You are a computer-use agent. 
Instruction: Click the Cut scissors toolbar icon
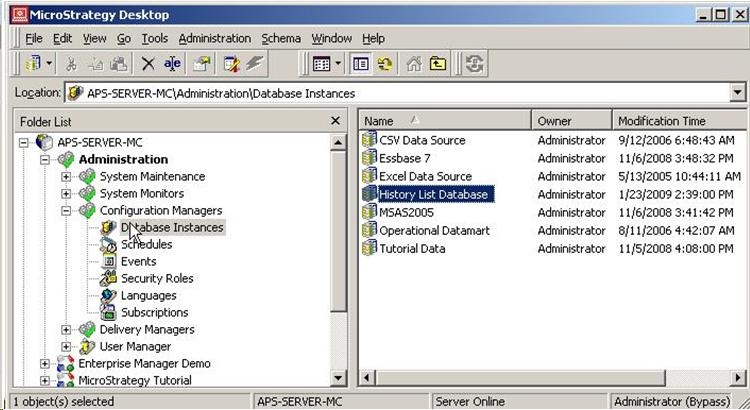(x=72, y=63)
